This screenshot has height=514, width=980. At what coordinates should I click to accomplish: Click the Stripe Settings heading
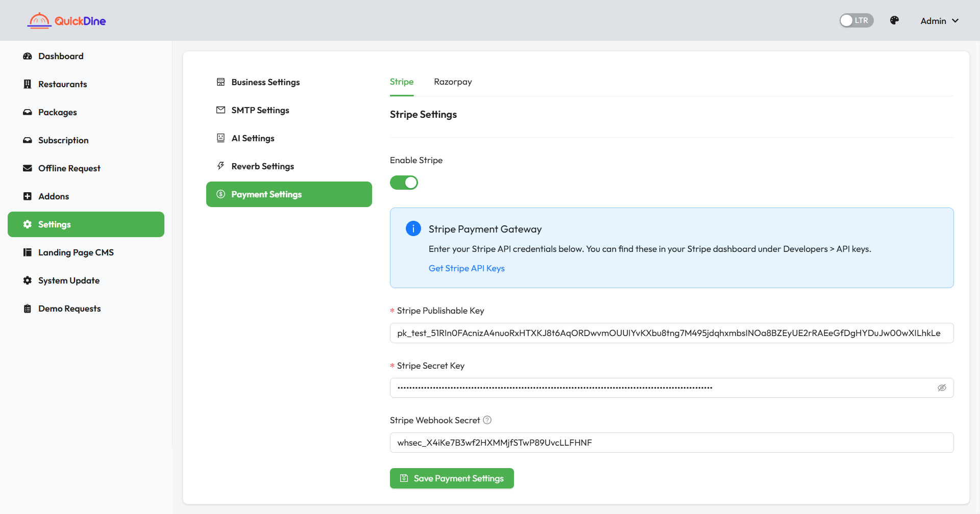click(423, 115)
